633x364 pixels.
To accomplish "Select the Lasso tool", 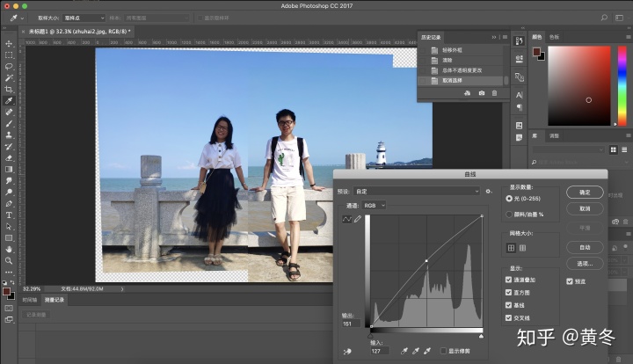I will [9, 66].
